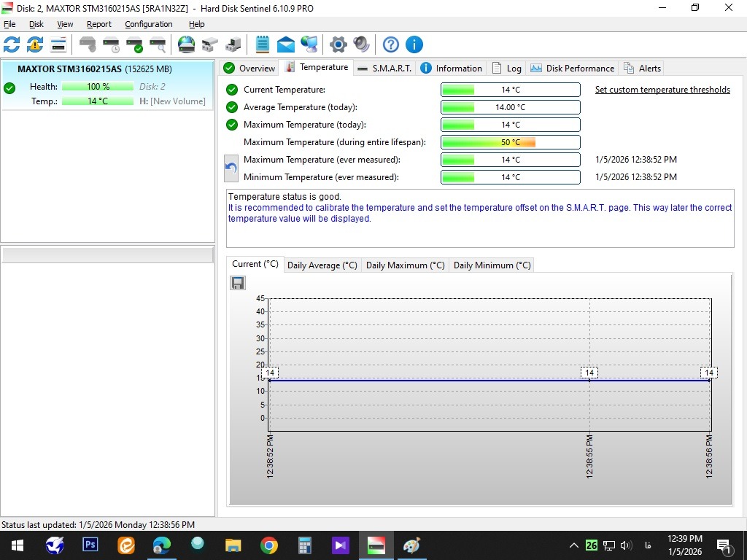Click the blue info about icon
747x560 pixels.
pyautogui.click(x=414, y=44)
